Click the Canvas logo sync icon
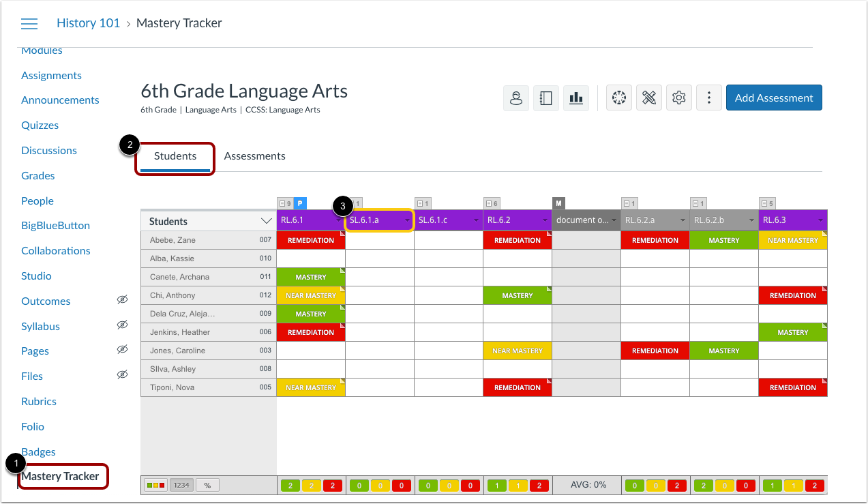 [x=618, y=98]
